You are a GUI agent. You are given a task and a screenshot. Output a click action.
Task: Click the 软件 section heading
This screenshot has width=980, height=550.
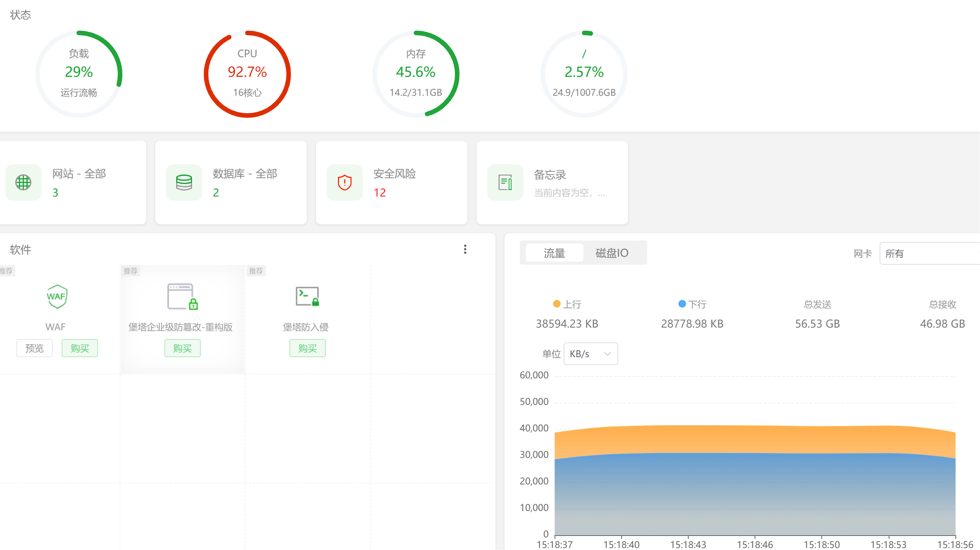coord(20,250)
